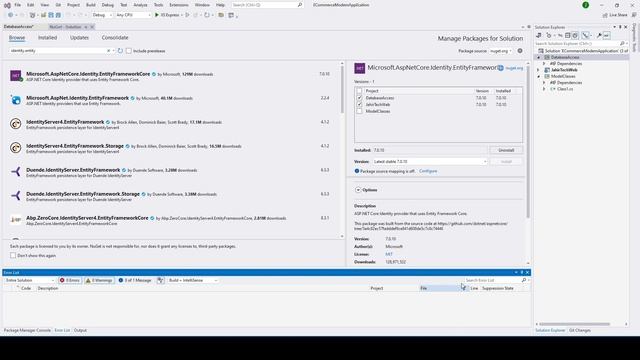Refresh the NuGet package search results
The width and height of the screenshot is (640, 360).
pos(120,51)
